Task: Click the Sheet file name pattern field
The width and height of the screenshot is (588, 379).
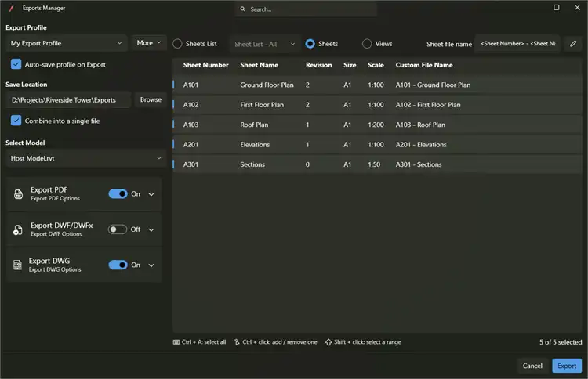Action: 517,44
